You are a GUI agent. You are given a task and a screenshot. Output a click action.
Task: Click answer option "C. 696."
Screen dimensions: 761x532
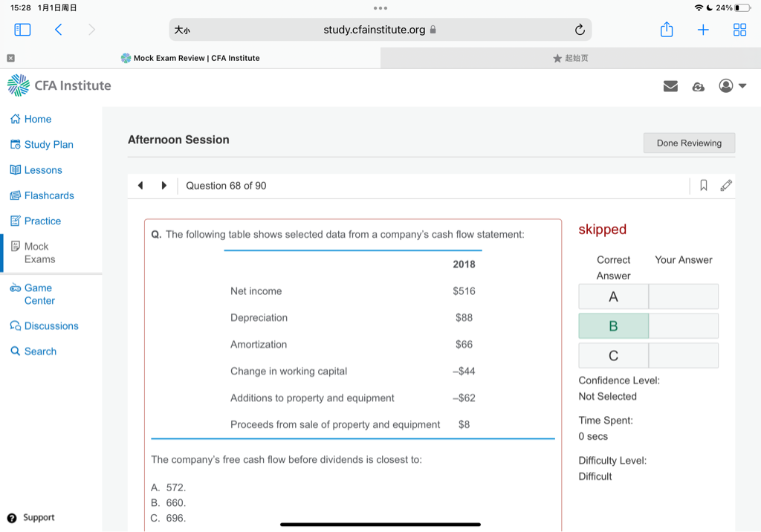[169, 518]
